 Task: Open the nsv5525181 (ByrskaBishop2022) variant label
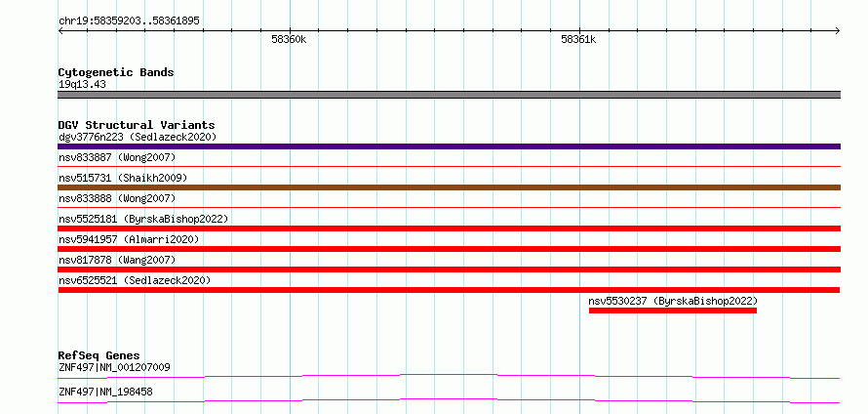click(143, 219)
